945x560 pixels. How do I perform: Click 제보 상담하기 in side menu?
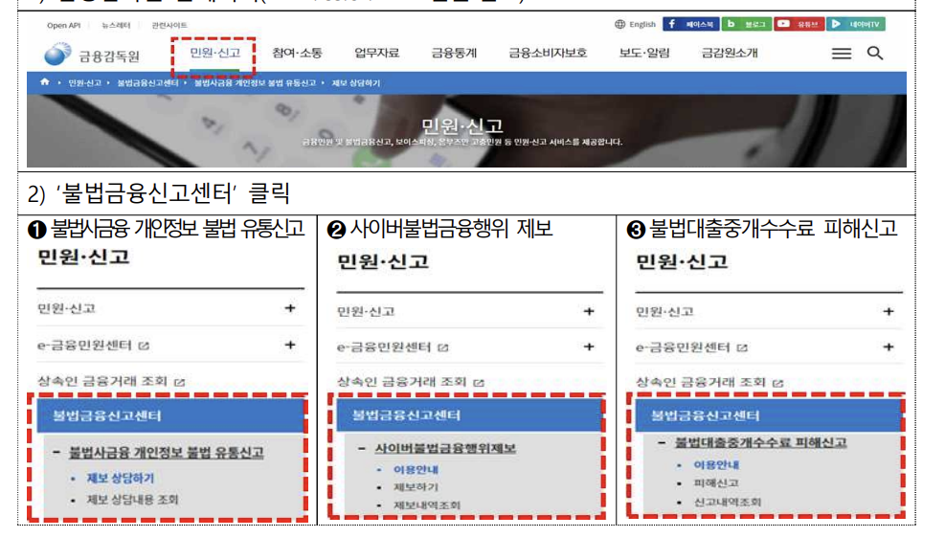coord(121,478)
